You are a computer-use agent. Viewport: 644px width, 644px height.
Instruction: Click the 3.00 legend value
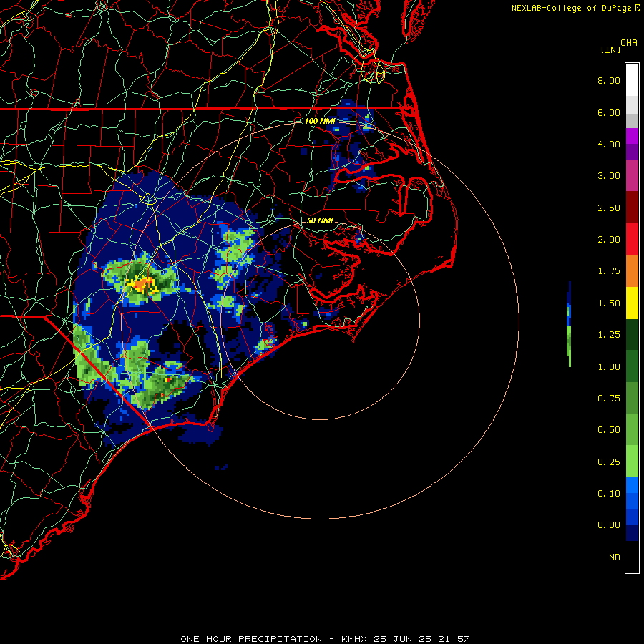coord(609,176)
